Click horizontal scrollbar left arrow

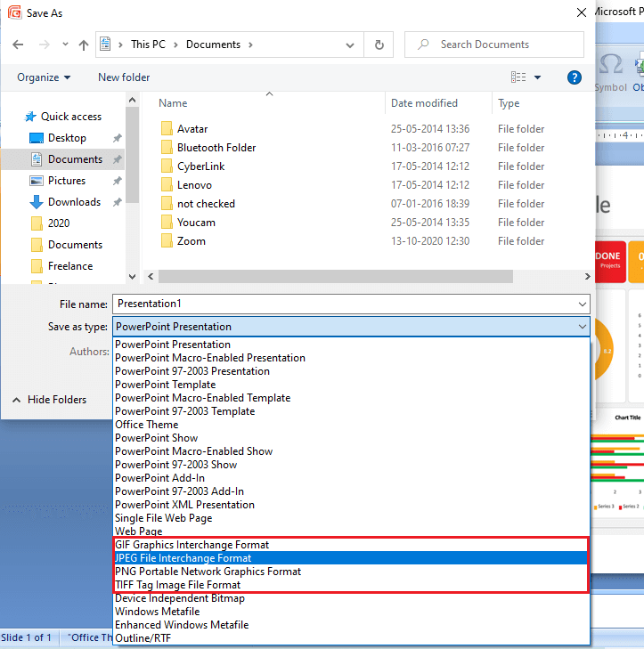151,277
